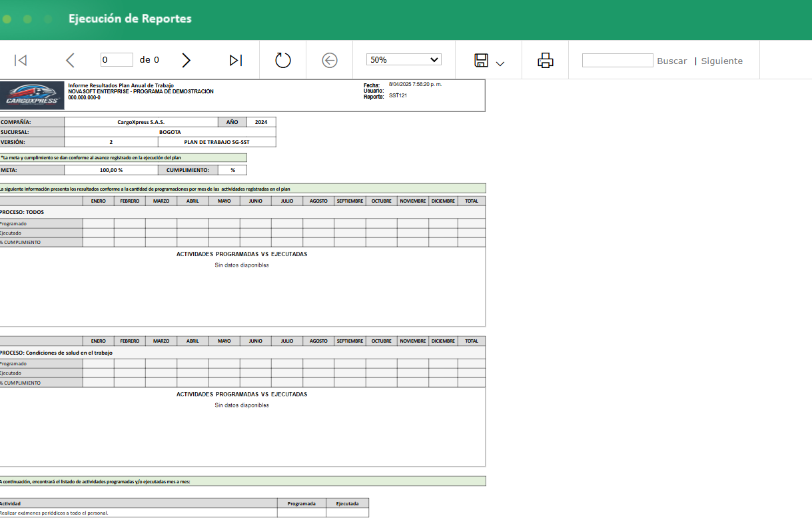Click the Siguiente link

[x=721, y=61]
